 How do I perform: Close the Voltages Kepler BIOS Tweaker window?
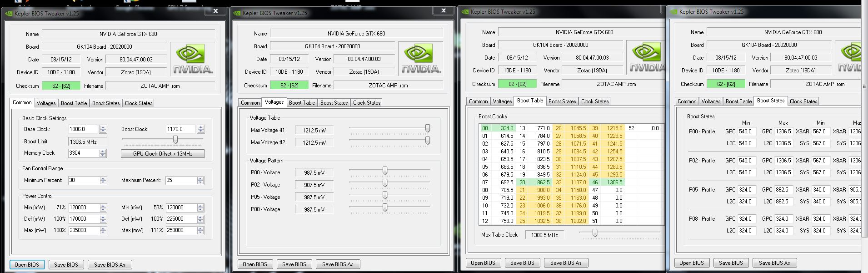pyautogui.click(x=444, y=10)
